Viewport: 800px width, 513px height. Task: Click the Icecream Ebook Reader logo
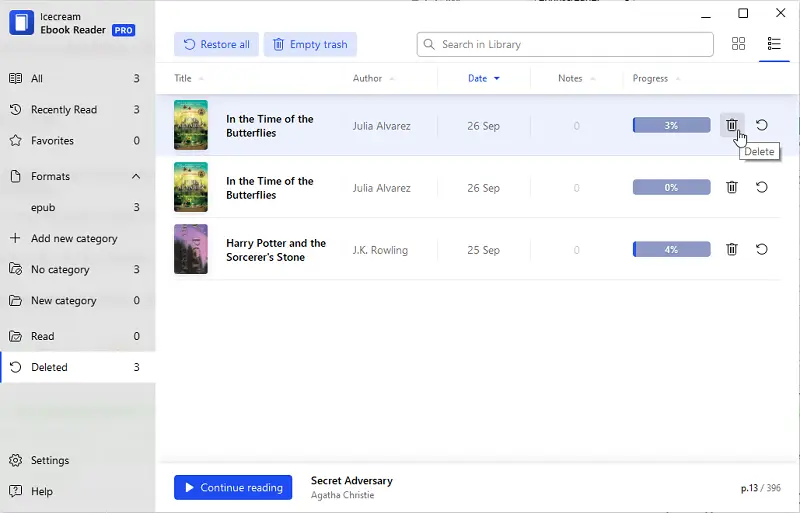21,23
